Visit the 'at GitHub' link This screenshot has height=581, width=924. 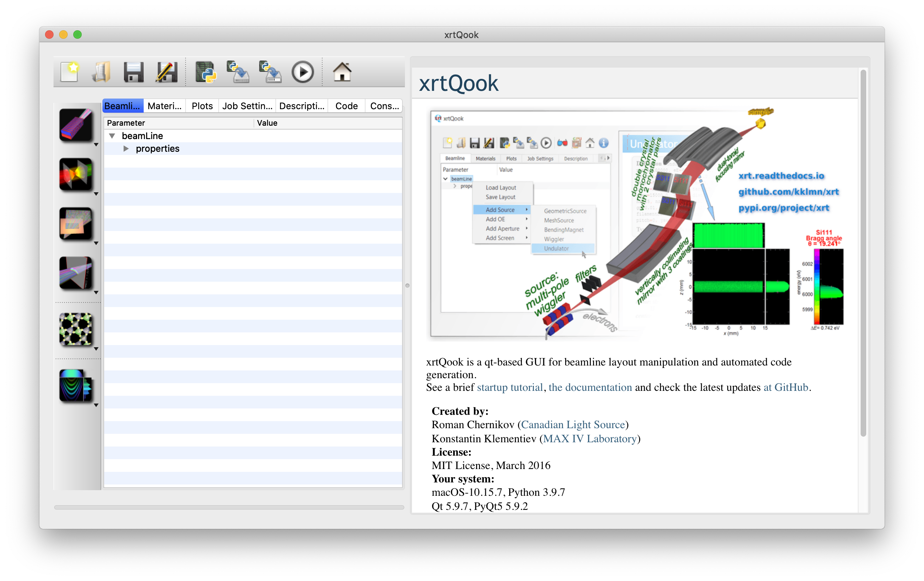click(x=786, y=387)
